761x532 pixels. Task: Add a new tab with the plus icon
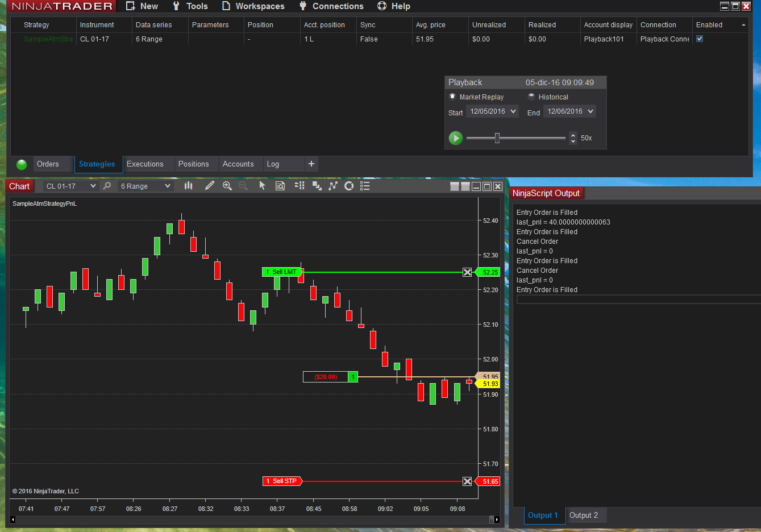tap(311, 164)
